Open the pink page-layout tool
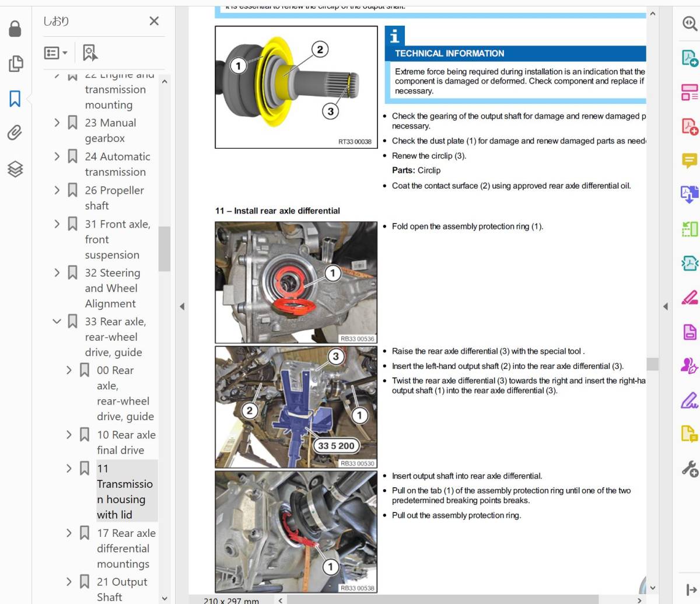 (689, 92)
